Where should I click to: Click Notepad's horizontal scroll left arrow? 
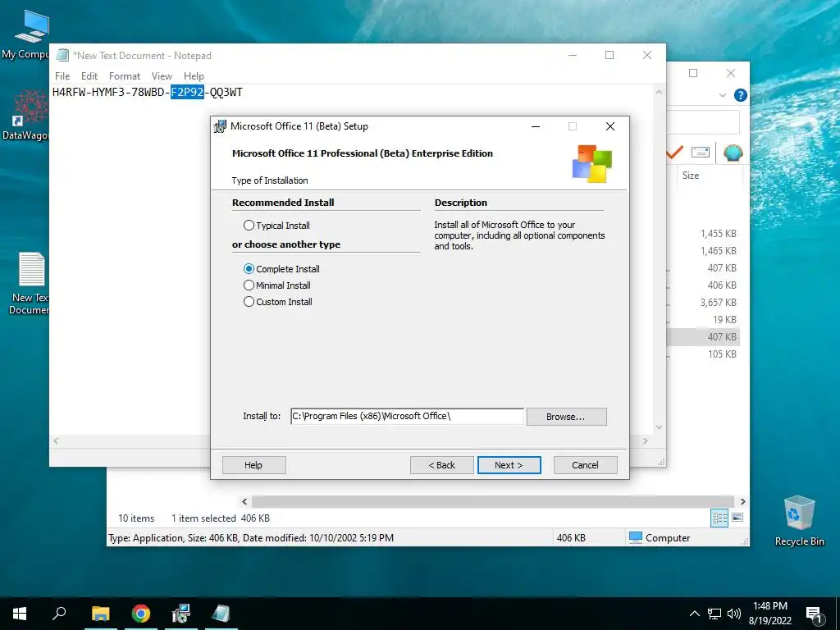coord(56,441)
